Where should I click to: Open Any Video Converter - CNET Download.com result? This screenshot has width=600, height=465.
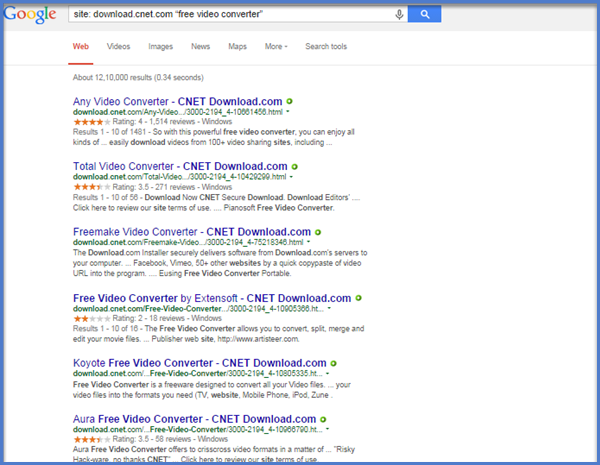[x=178, y=101]
